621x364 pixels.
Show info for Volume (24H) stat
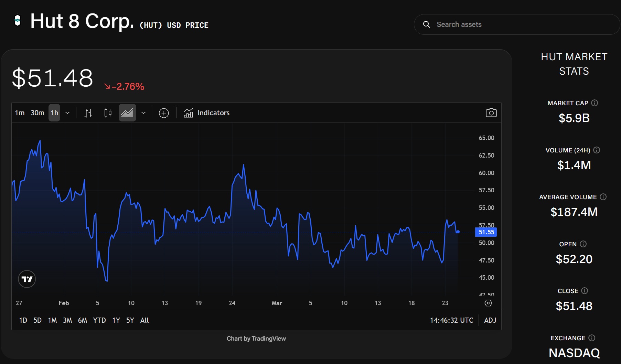[597, 150]
